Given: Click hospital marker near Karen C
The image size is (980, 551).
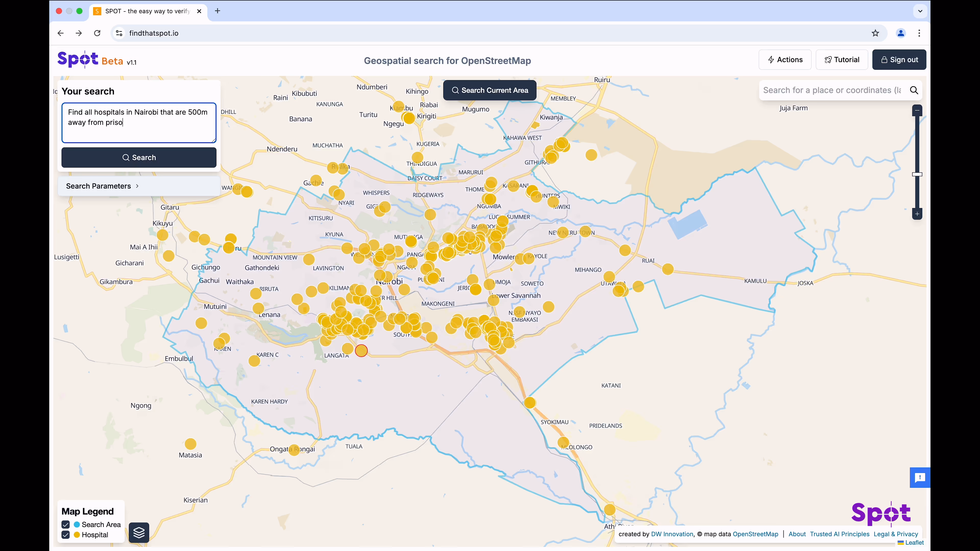Looking at the screenshot, I should click(x=254, y=360).
